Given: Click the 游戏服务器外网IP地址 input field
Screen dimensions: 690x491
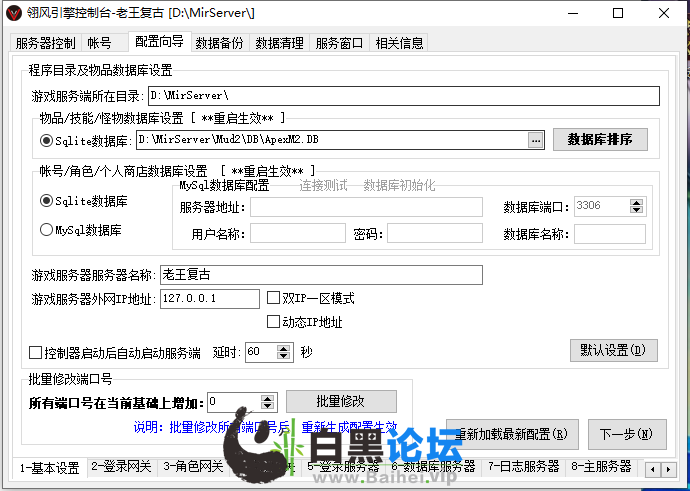Looking at the screenshot, I should (x=209, y=299).
